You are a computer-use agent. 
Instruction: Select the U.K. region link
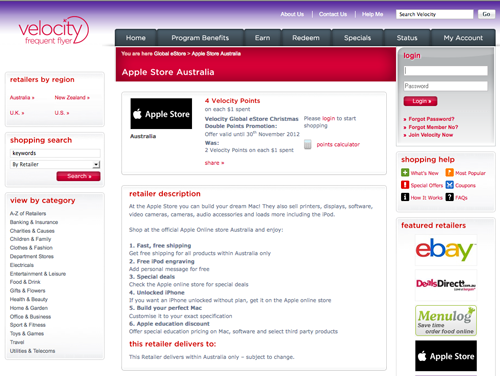click(17, 113)
